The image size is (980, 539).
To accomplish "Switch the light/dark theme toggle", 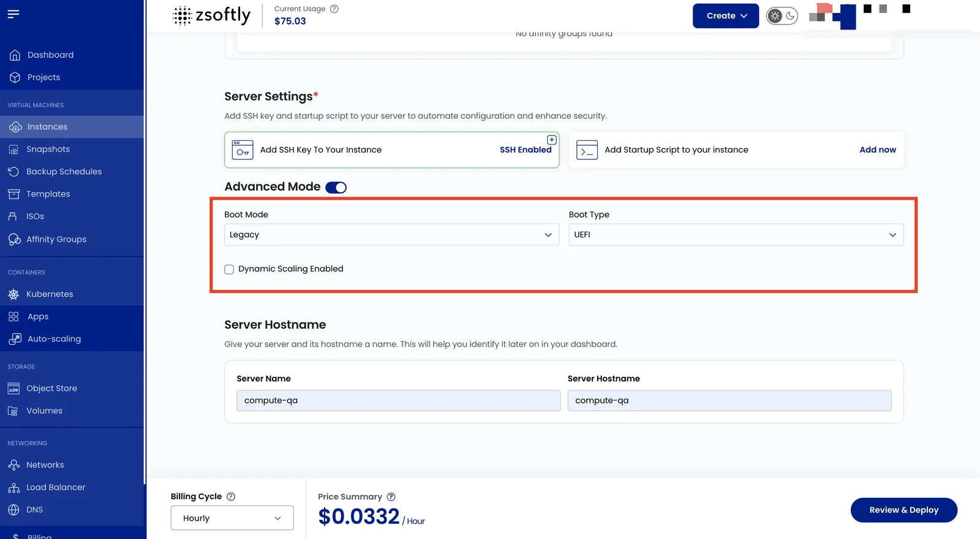I will click(x=782, y=16).
